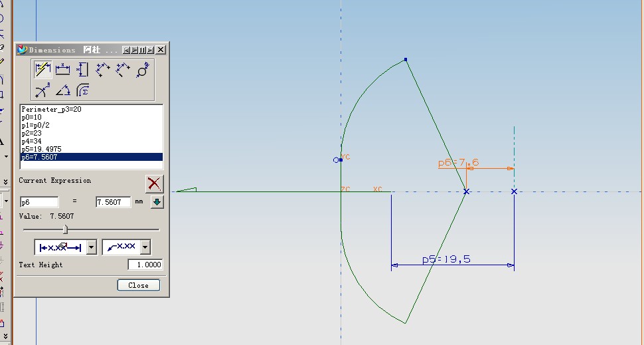Select the Perpendicular dimension tool
The width and height of the screenshot is (644, 345).
pos(123,70)
